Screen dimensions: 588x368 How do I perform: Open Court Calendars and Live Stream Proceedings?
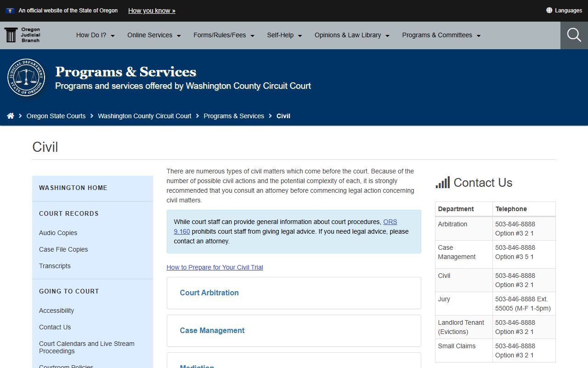pyautogui.click(x=87, y=347)
